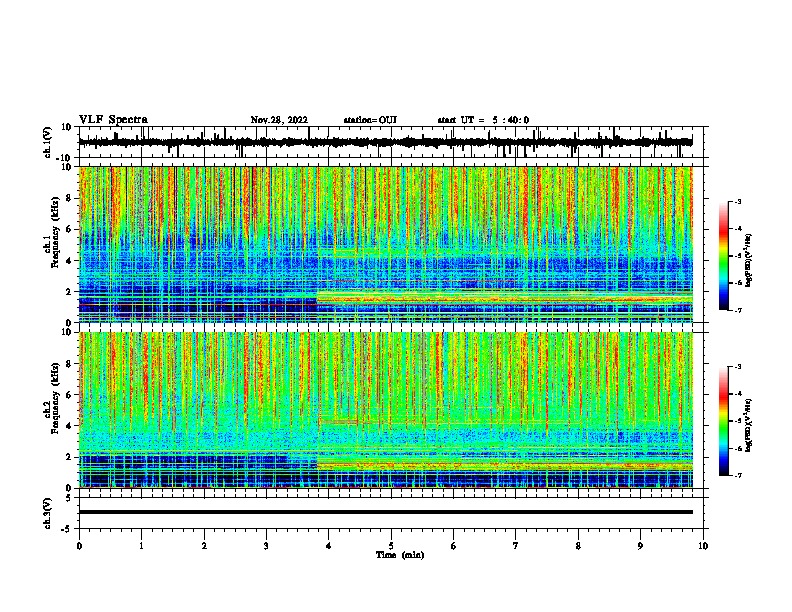Click the "5" tick on ch.3(V) axis
This screenshot has height=612, width=792.
pyautogui.click(x=69, y=498)
